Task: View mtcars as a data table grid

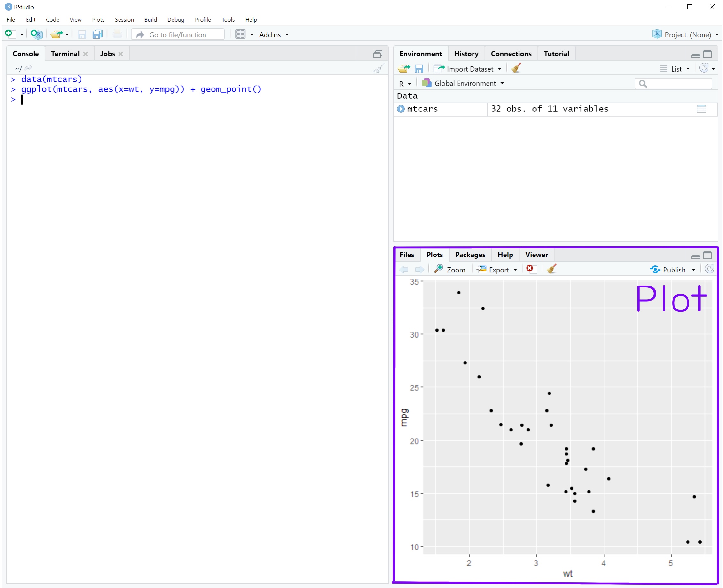Action: click(x=701, y=109)
